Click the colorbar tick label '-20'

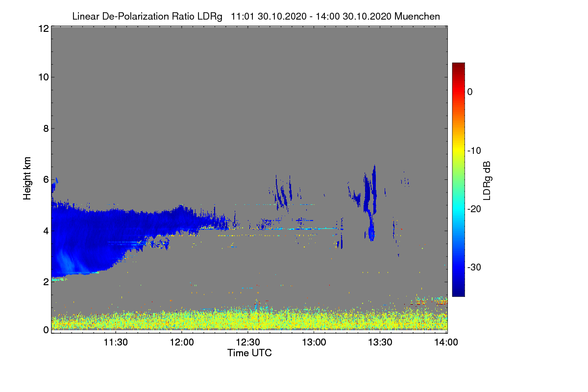coord(474,209)
